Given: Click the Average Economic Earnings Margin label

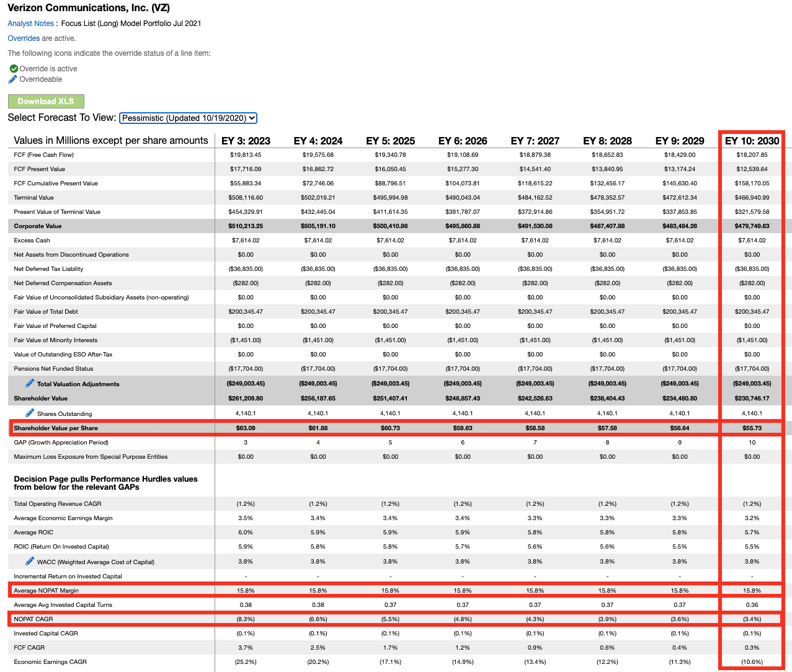Looking at the screenshot, I should [63, 518].
